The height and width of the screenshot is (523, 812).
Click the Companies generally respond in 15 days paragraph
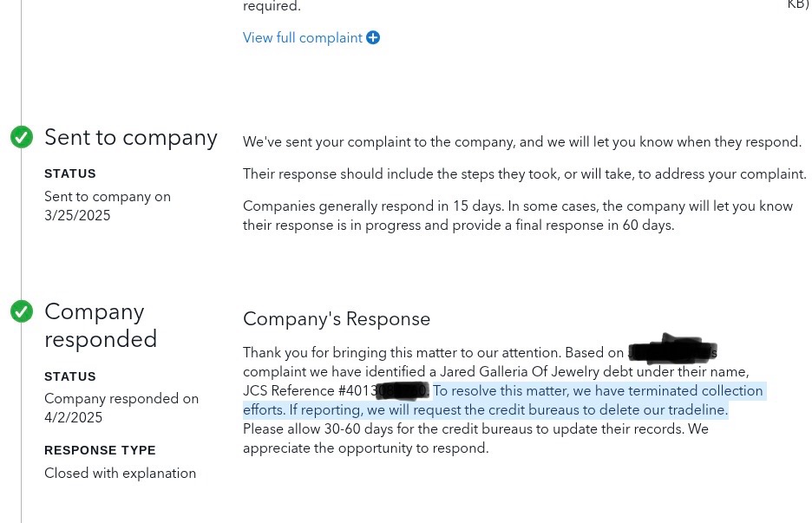518,215
